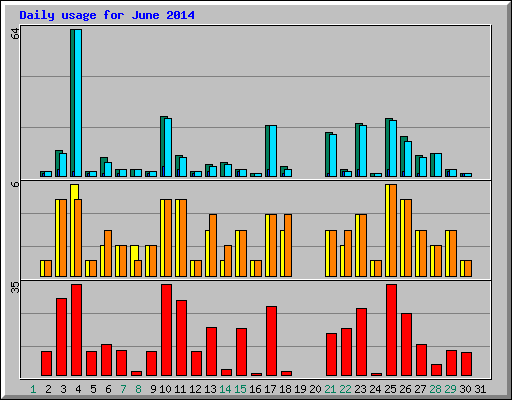Select the tall cyan bar for day 4

coord(78,103)
